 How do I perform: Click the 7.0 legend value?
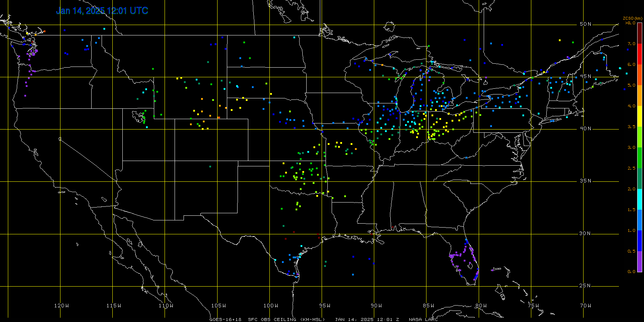click(x=631, y=44)
